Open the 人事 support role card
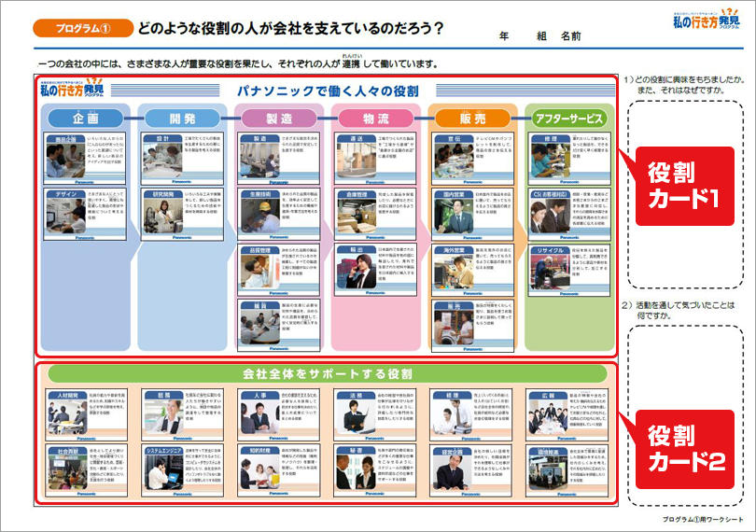756x532 pixels. tap(278, 415)
